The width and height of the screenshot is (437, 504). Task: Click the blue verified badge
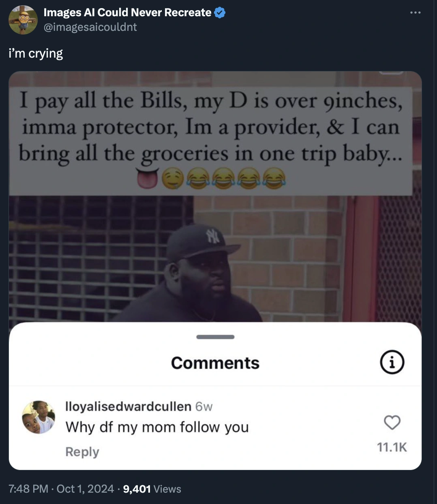[219, 13]
